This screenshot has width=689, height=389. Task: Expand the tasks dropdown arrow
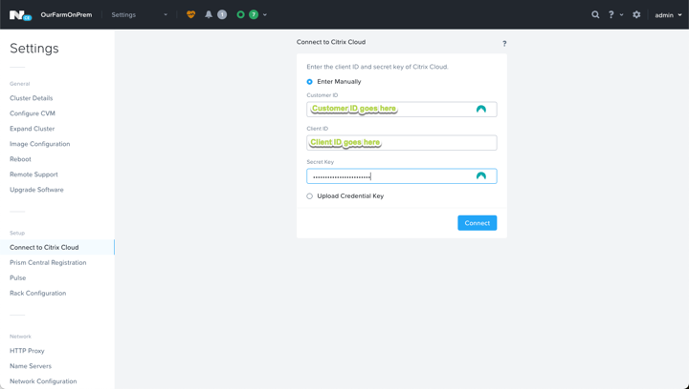pyautogui.click(x=265, y=15)
